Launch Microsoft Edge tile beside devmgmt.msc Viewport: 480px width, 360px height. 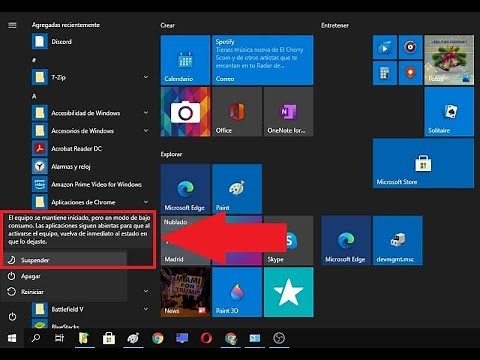(x=346, y=240)
